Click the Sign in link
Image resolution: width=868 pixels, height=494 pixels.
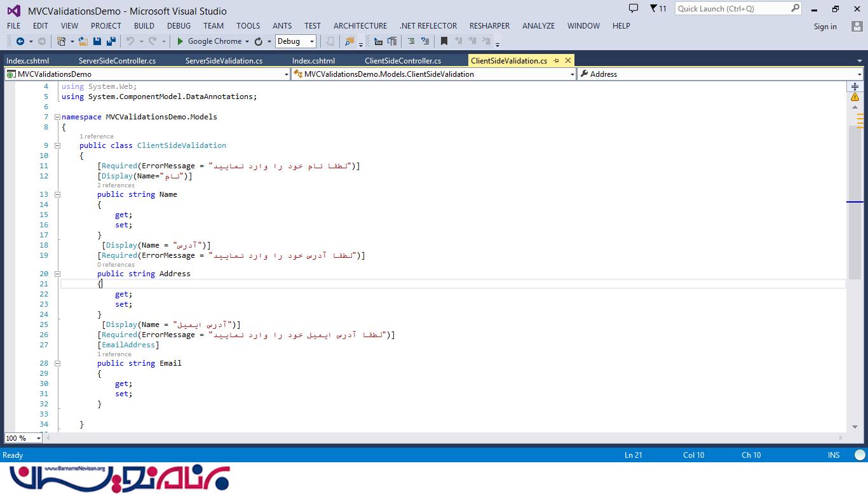pos(825,27)
